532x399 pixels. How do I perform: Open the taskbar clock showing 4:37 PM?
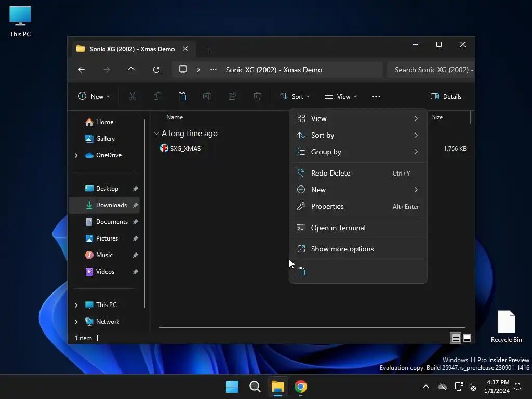[497, 387]
